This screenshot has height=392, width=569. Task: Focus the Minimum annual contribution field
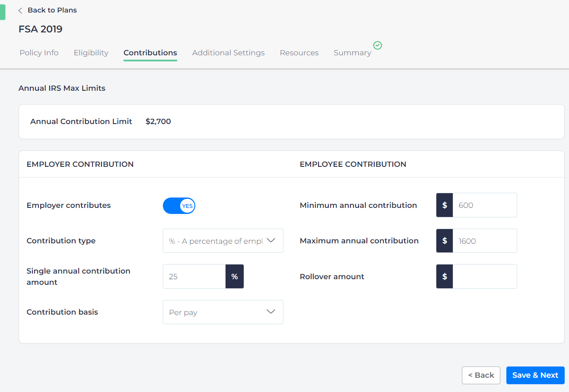tap(484, 205)
